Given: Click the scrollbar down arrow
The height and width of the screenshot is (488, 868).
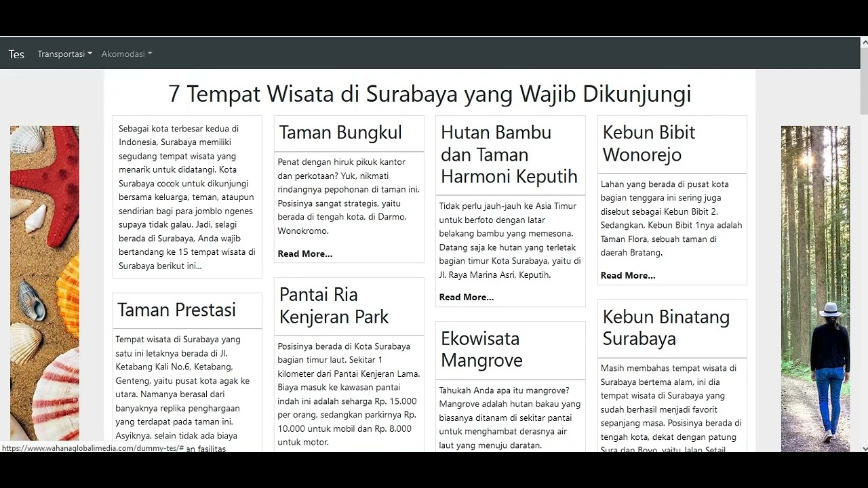Looking at the screenshot, I should coord(863,448).
